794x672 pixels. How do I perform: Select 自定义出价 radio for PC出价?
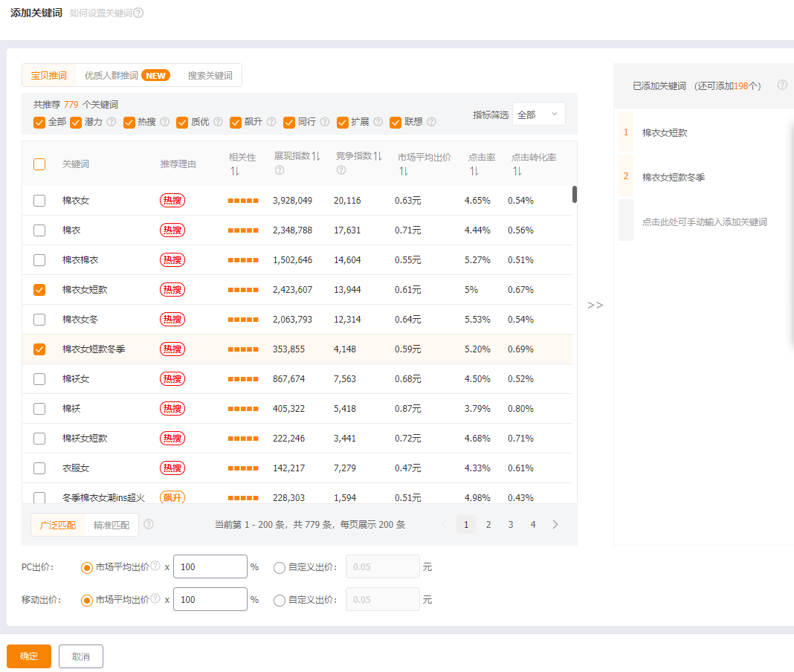280,567
